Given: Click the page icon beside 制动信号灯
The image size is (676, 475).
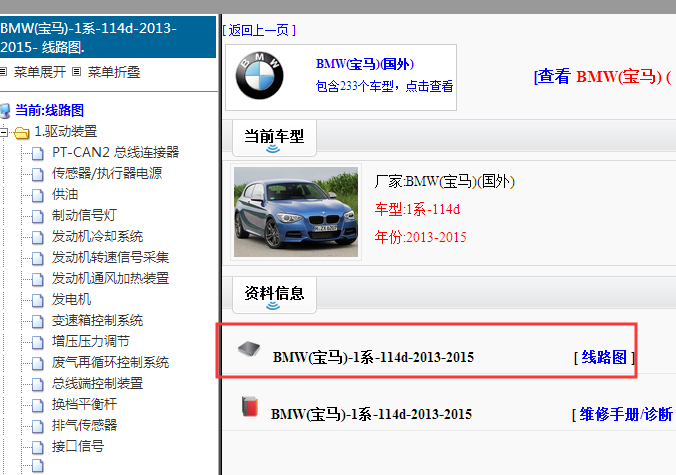Looking at the screenshot, I should pyautogui.click(x=38, y=216).
